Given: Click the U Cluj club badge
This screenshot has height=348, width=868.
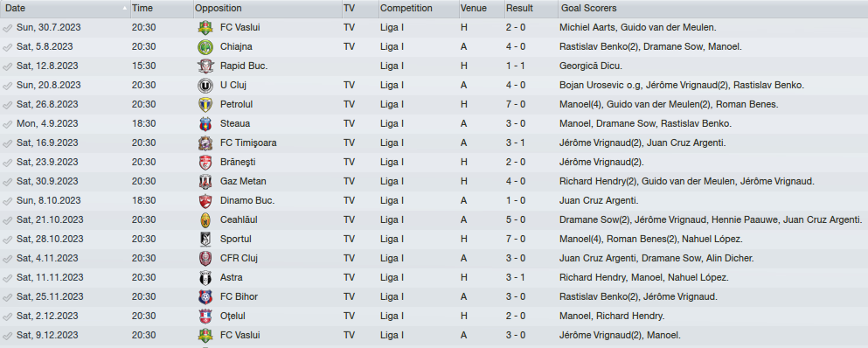Looking at the screenshot, I should pos(205,86).
